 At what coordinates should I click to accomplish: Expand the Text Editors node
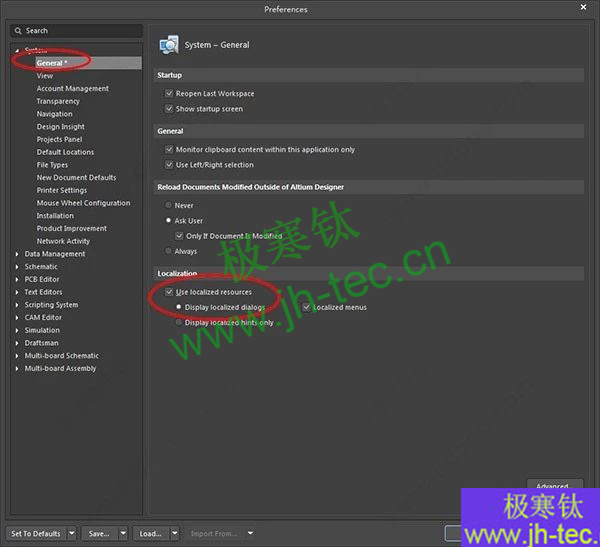click(x=17, y=292)
